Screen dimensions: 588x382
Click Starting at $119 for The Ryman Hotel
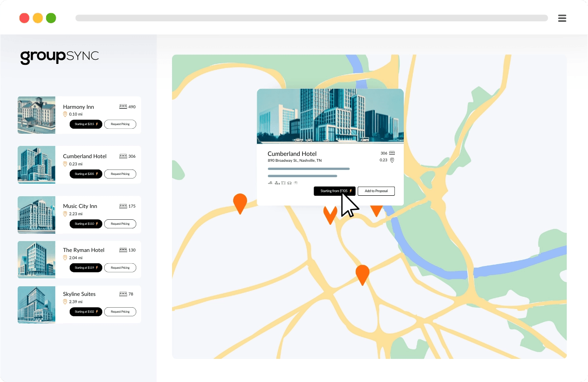pyautogui.click(x=86, y=268)
